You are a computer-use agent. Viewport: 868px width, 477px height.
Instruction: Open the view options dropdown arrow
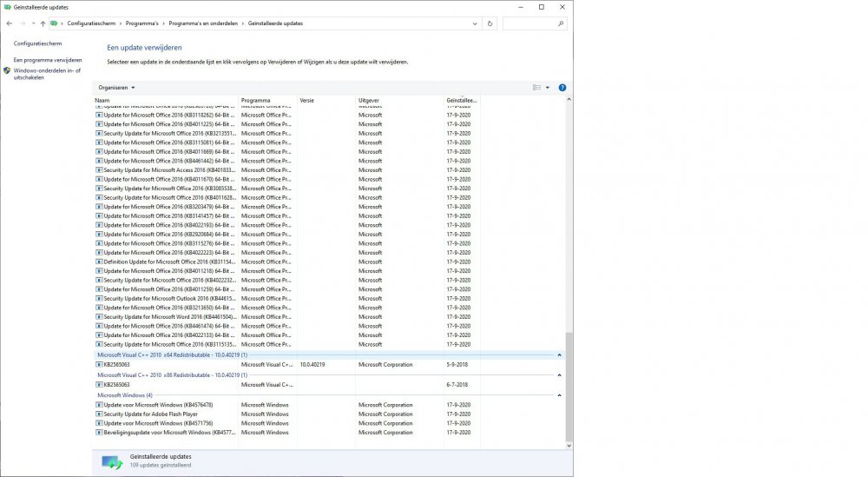(548, 88)
